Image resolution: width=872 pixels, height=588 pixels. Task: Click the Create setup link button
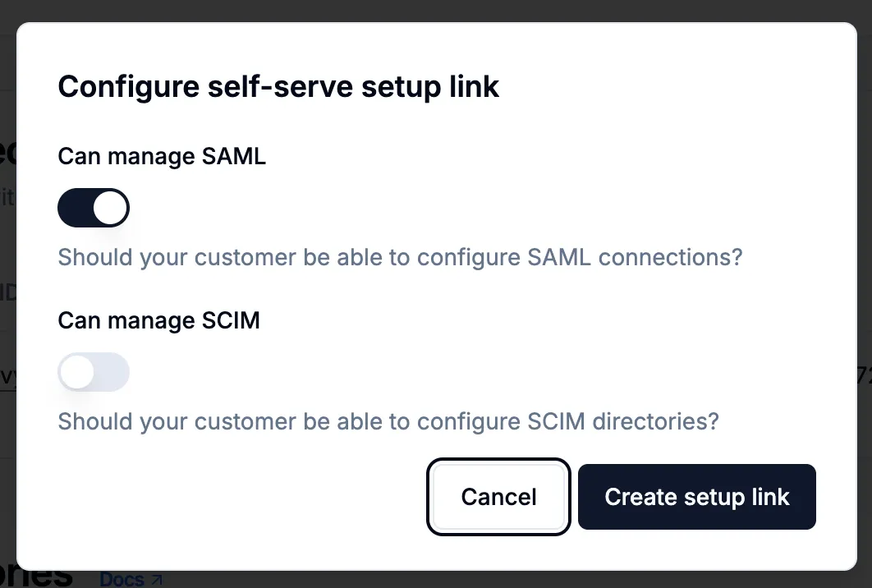[696, 496]
